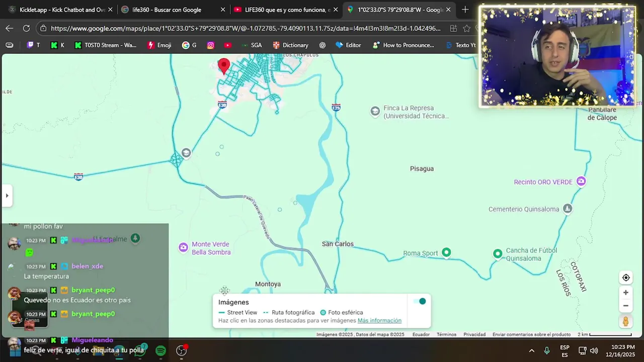Click the Monte Verde Bella Sombra marker
The image size is (644, 362).
[x=183, y=247]
